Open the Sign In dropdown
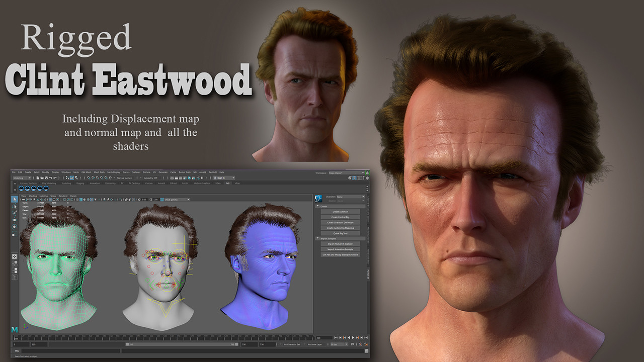Screen dimensions: 644x362 coord(224,177)
